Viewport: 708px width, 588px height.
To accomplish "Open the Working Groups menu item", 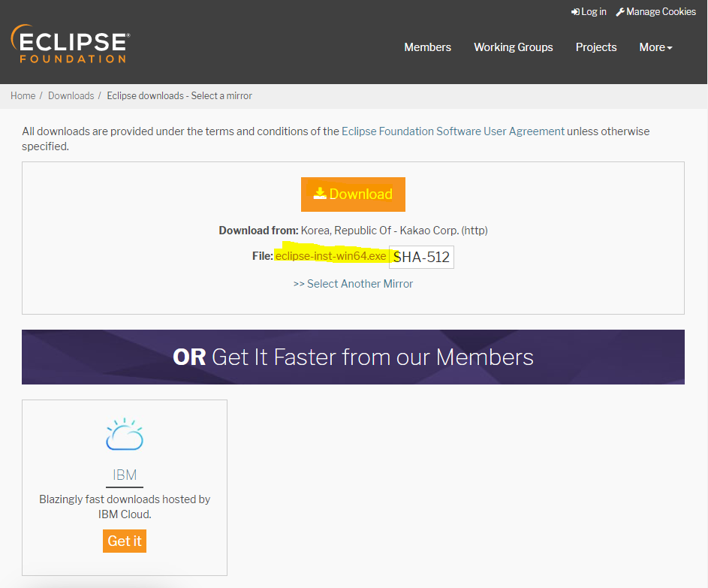I will click(514, 47).
